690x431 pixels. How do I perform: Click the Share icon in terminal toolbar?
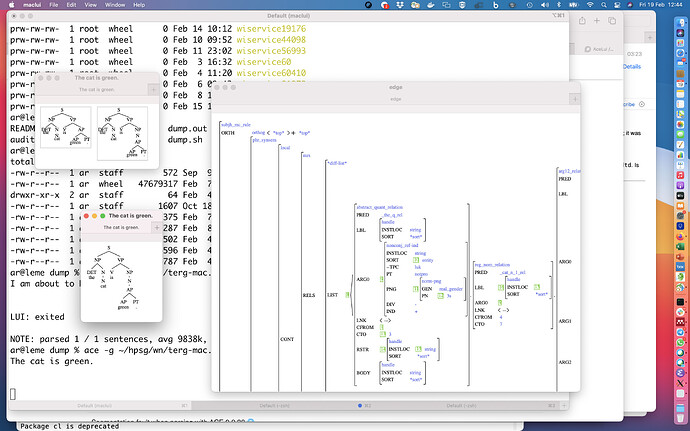point(582,21)
